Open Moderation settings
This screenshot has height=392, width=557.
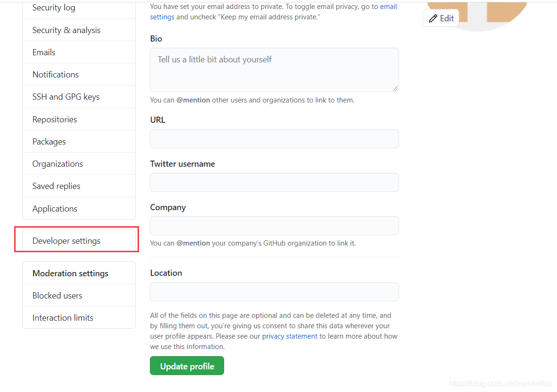click(70, 273)
